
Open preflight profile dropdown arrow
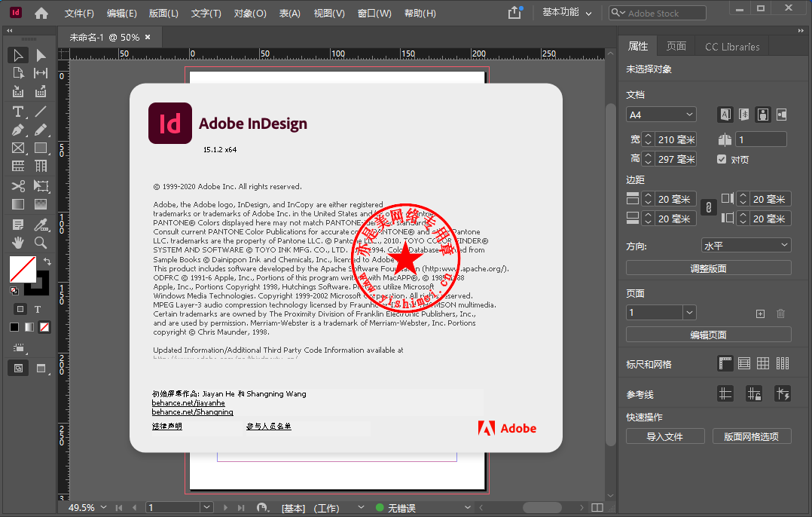pyautogui.click(x=361, y=507)
